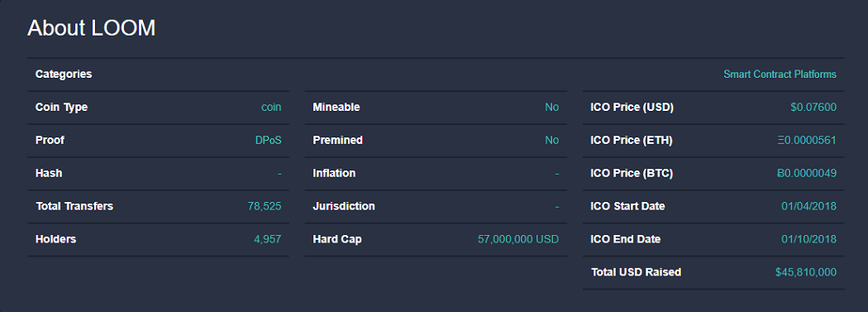
Task: Click the Hash row label
Action: click(49, 174)
